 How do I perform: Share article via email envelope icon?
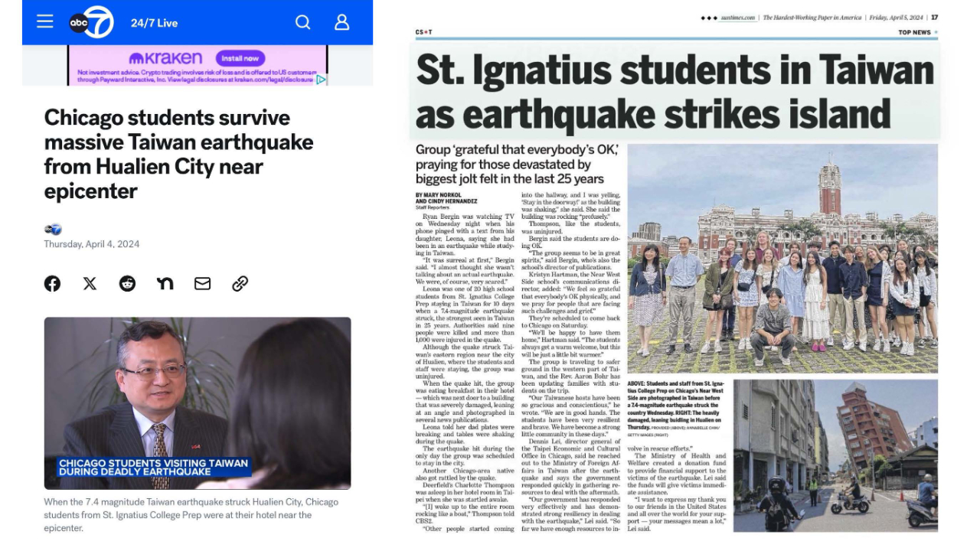[x=202, y=284]
